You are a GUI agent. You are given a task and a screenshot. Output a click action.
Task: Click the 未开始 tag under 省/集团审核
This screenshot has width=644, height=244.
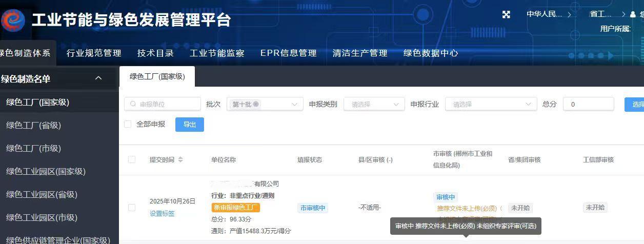[x=520, y=208]
